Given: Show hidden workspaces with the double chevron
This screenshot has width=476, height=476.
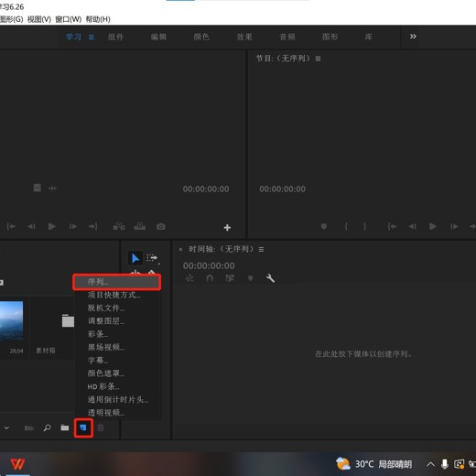Looking at the screenshot, I should coord(413,37).
